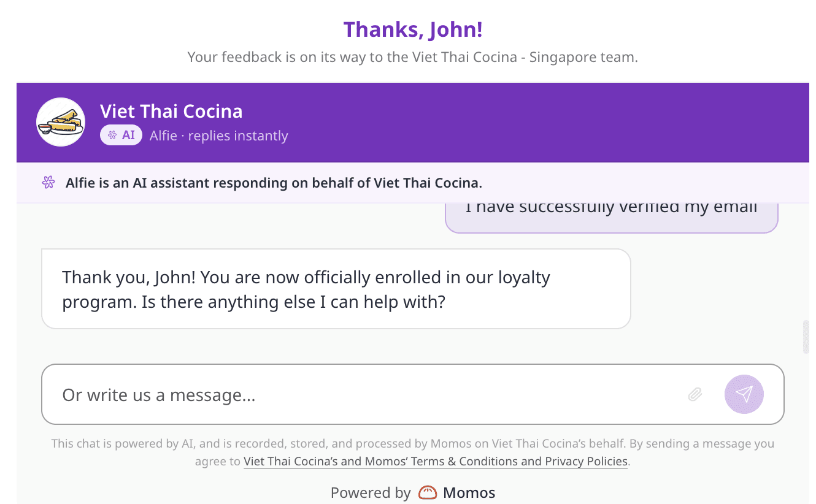Viewport: 816px width, 504px height.
Task: Click the AI badge label in the header
Action: pyautogui.click(x=121, y=136)
